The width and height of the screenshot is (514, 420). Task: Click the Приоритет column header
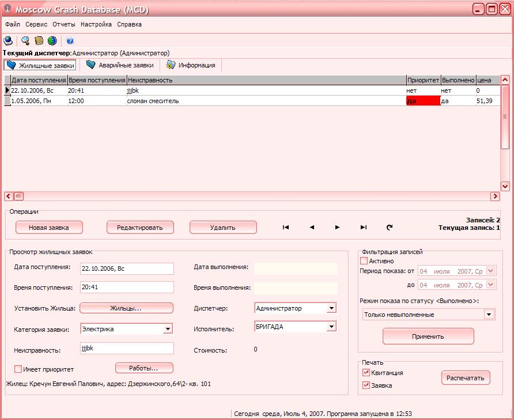[424, 80]
